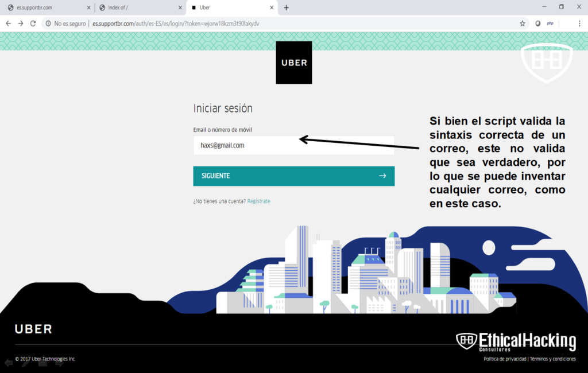This screenshot has width=588, height=373.
Task: Click the slideshow next arrow at bottom-left
Action: tap(59, 363)
